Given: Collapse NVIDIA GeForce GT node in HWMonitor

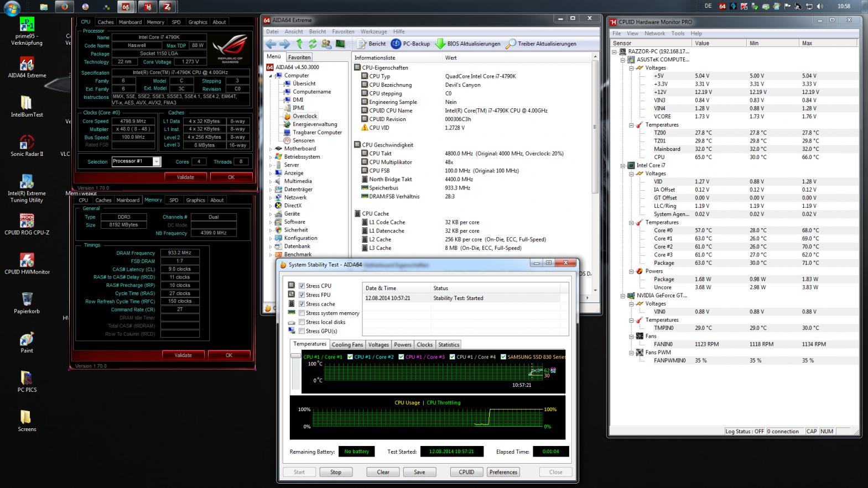Looking at the screenshot, I should coord(623,296).
